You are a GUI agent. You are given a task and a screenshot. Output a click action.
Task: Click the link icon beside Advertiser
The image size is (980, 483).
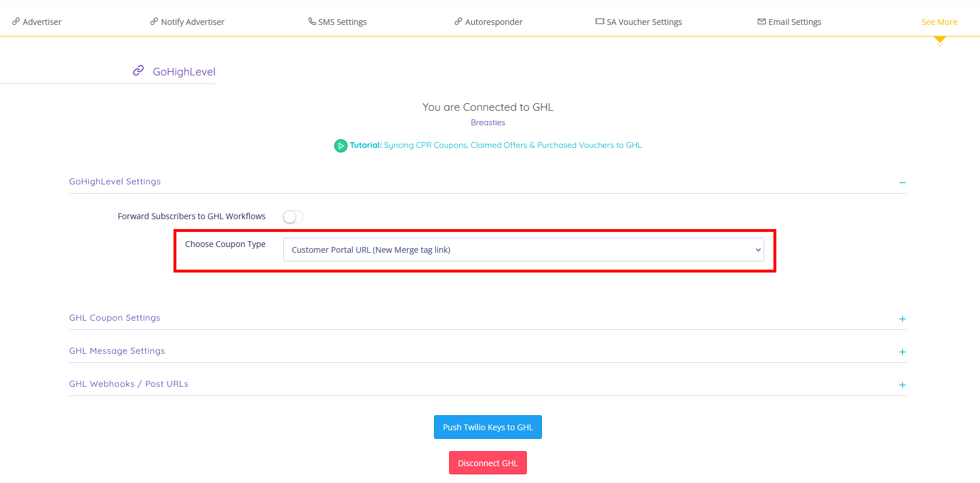pyautogui.click(x=16, y=21)
